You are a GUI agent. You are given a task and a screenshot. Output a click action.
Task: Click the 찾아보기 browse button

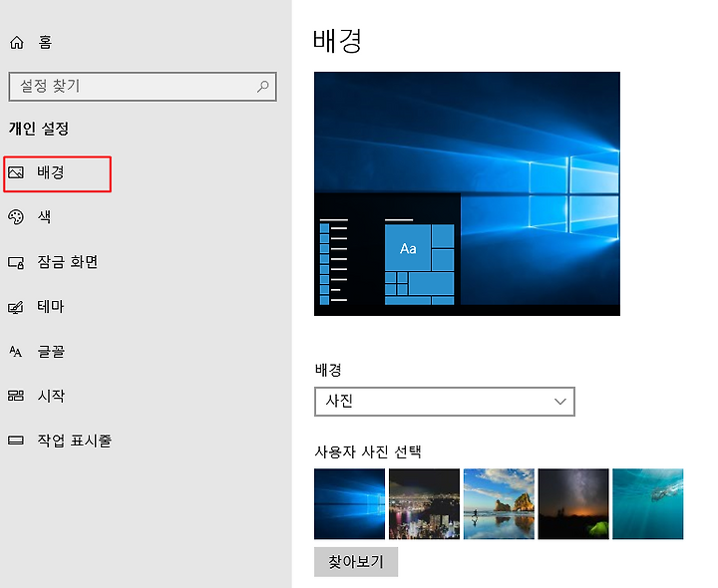[356, 561]
